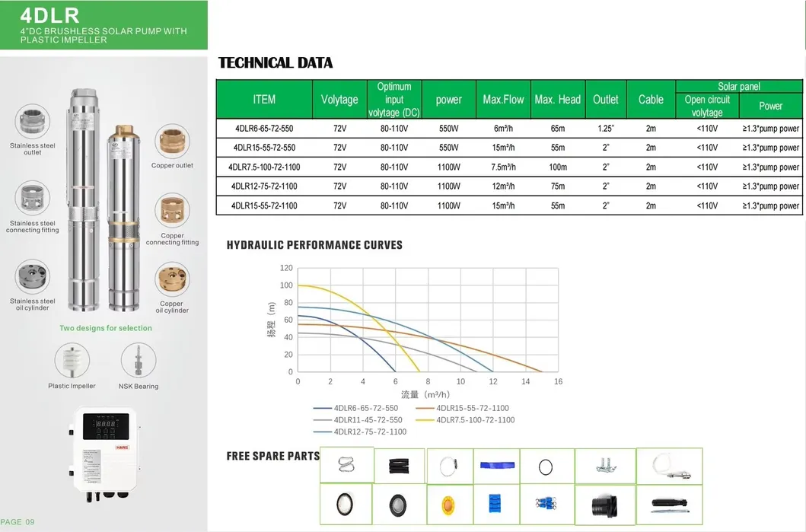This screenshot has width=806, height=532.
Task: Click the Solar panel column header
Action: point(738,86)
